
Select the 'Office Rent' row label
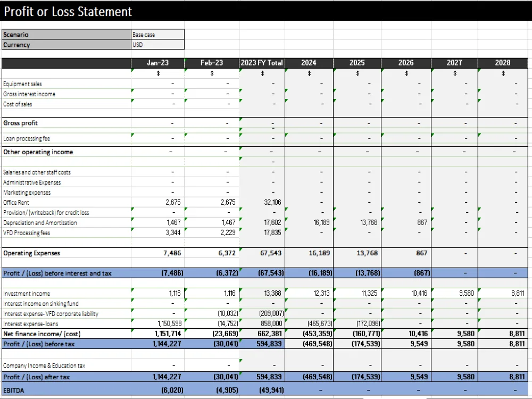(16, 203)
